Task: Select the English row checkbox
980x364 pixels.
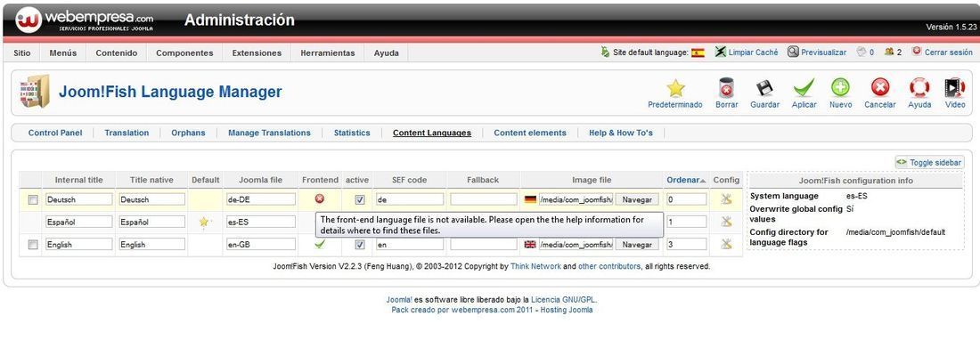Action: pos(32,245)
